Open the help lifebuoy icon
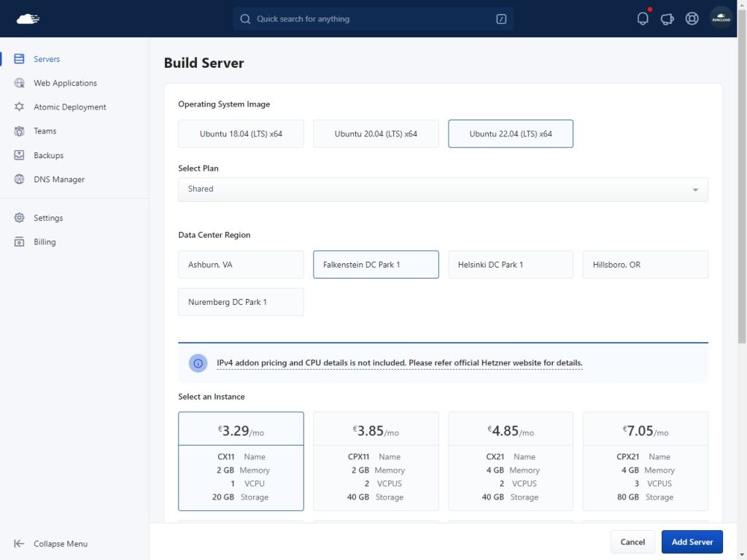The width and height of the screenshot is (747, 560). (x=692, y=19)
